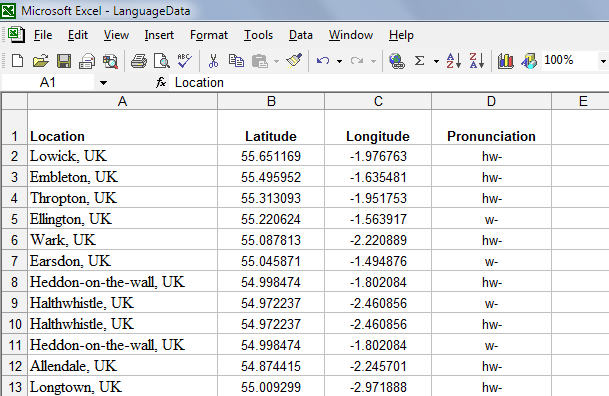Click the Excel application icon in title bar
The image size is (609, 396).
pos(8,10)
